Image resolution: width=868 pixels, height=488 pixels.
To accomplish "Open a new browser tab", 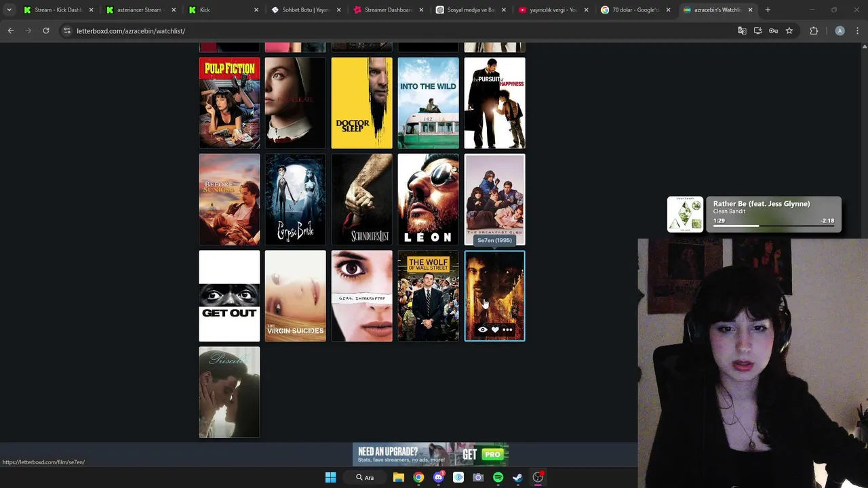I will point(768,10).
